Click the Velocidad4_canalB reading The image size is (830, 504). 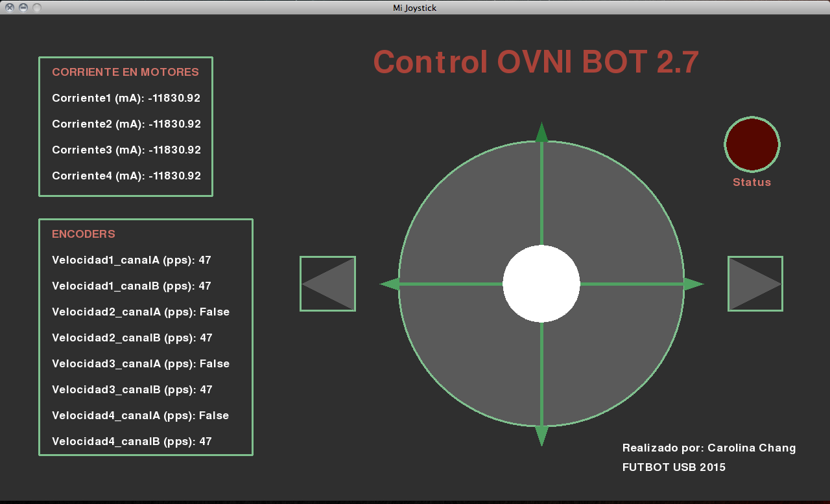pos(132,442)
